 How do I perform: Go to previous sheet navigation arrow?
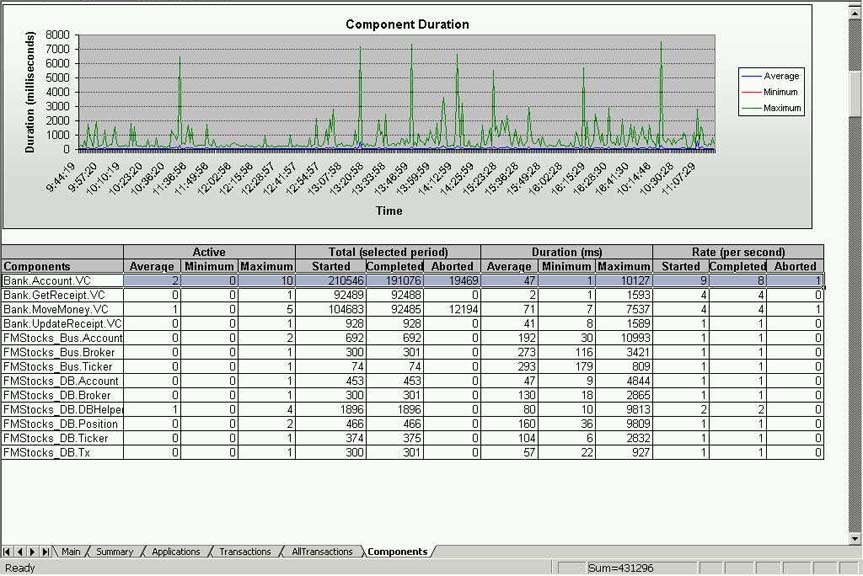pos(19,551)
